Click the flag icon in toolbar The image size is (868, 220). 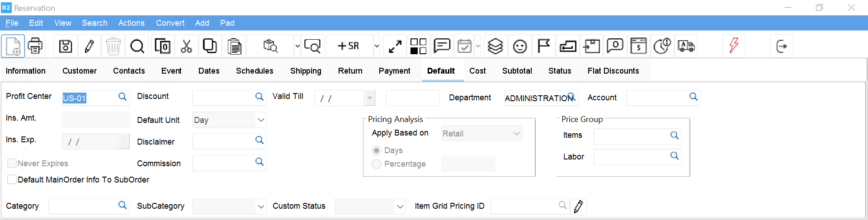(543, 46)
